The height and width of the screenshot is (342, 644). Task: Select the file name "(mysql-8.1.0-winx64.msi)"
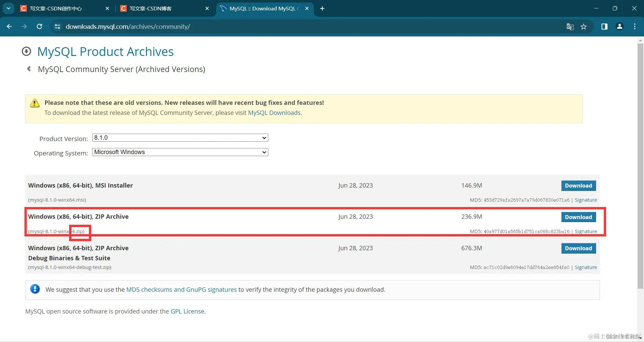57,200
